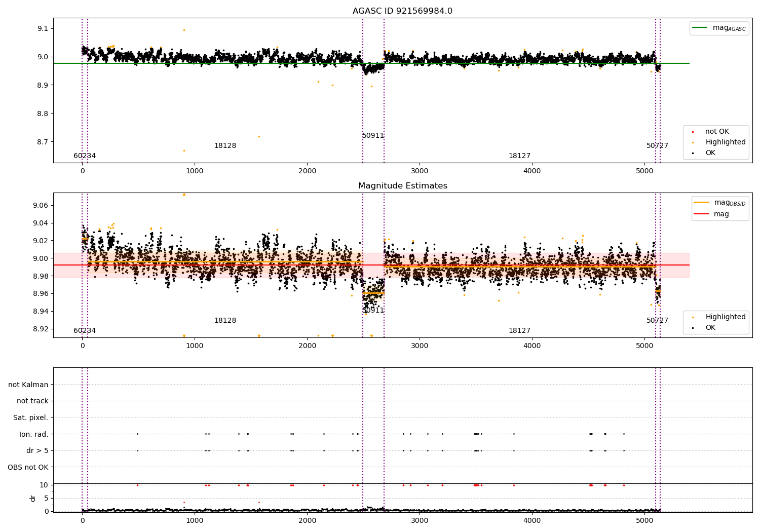The image size is (760, 532).
Task: Click the 10 tick label on the dr axis
Action: click(x=44, y=485)
